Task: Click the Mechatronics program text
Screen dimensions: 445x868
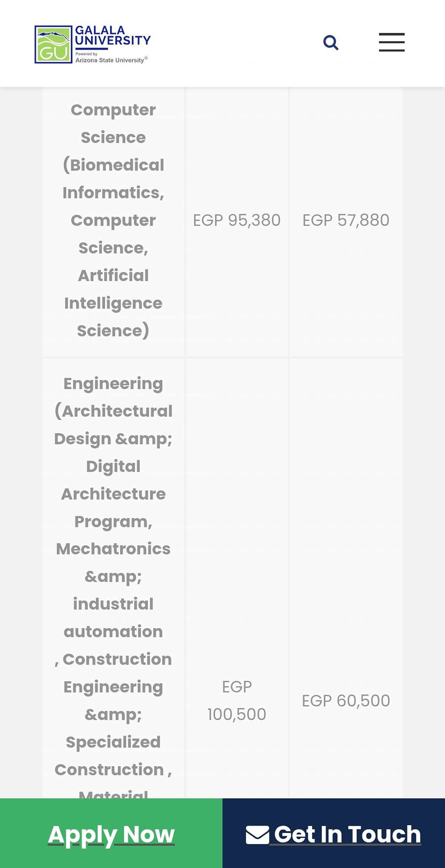Action: click(x=113, y=548)
